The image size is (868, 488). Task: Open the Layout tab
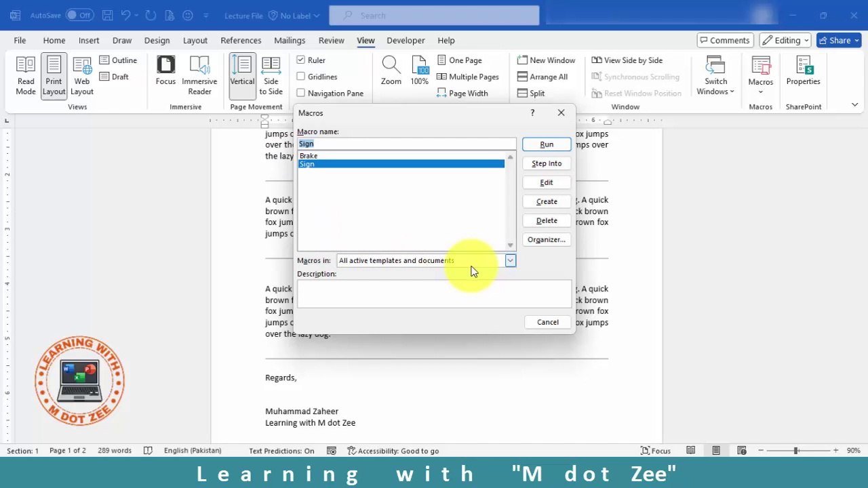pos(195,41)
